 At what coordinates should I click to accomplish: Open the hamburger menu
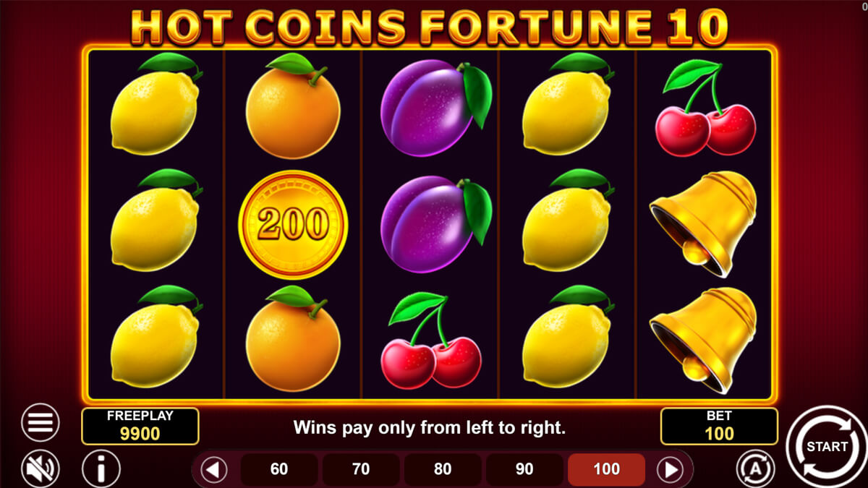41,422
